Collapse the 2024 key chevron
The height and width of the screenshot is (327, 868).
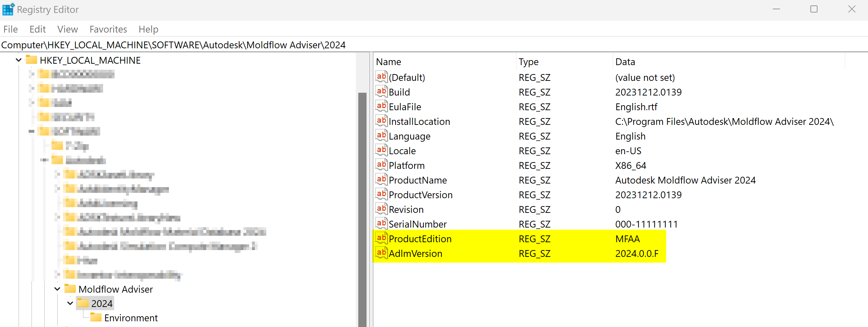coord(70,303)
